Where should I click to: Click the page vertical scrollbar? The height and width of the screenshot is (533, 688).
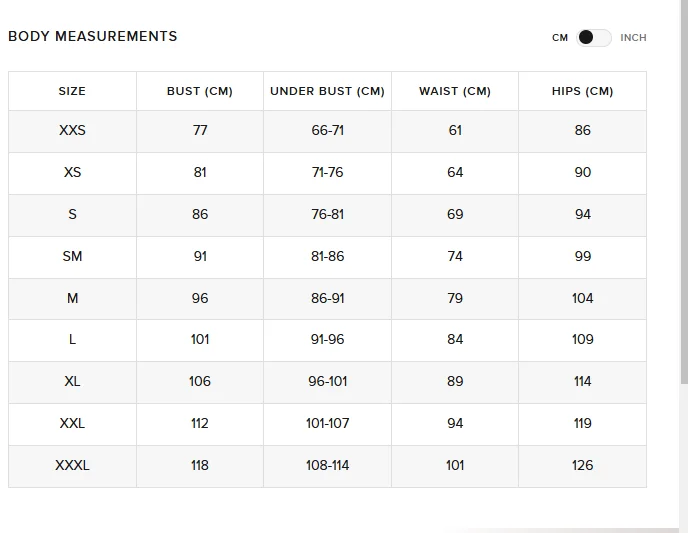(x=684, y=192)
